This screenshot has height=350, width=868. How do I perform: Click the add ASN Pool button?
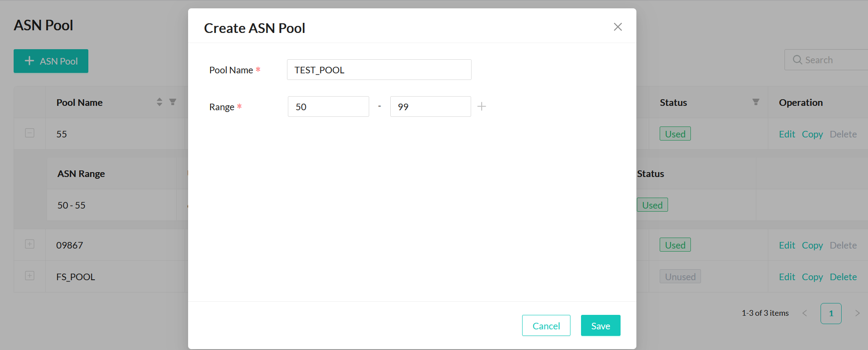point(51,61)
